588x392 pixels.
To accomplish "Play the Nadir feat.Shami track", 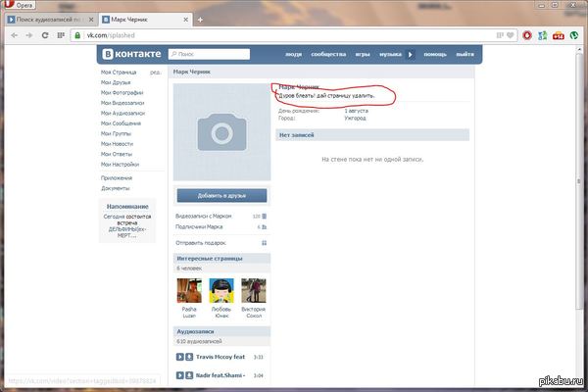I will point(179,374).
